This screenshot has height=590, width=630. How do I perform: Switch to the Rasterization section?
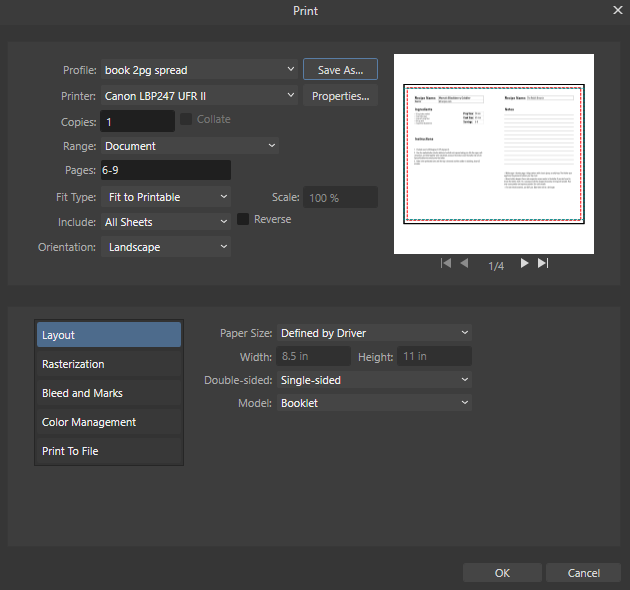pyautogui.click(x=109, y=364)
